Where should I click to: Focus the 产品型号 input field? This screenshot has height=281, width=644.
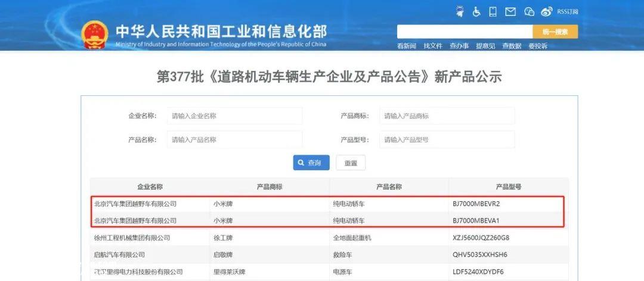[x=447, y=139]
